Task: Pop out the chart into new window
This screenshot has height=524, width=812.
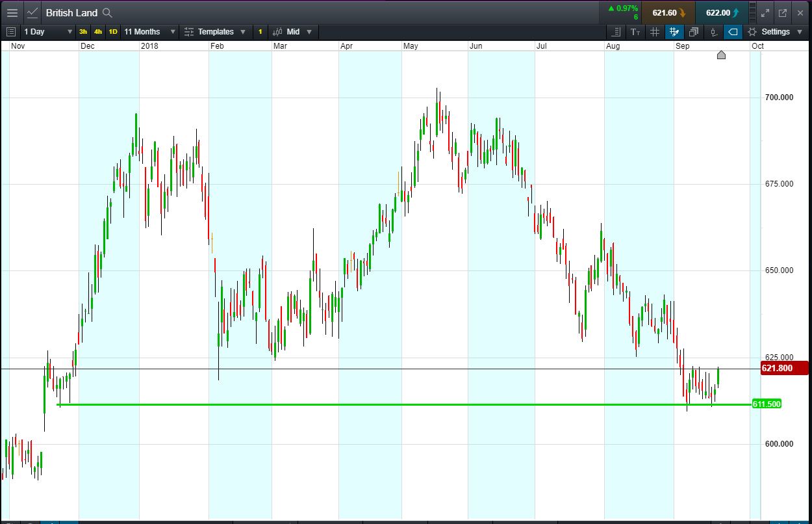Action: tap(783, 12)
